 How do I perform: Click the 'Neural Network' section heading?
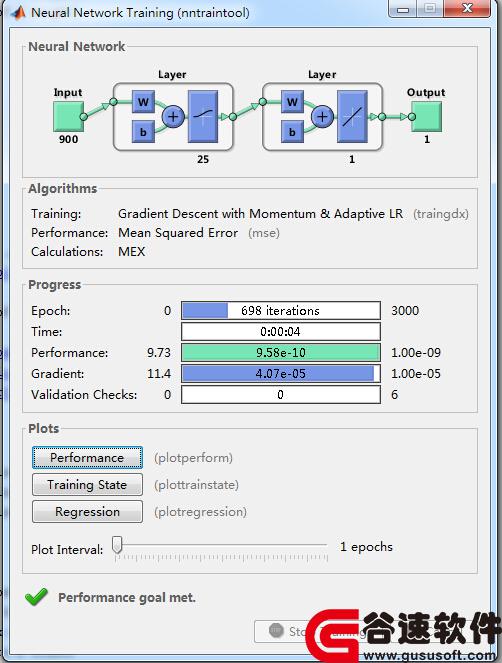(77, 47)
